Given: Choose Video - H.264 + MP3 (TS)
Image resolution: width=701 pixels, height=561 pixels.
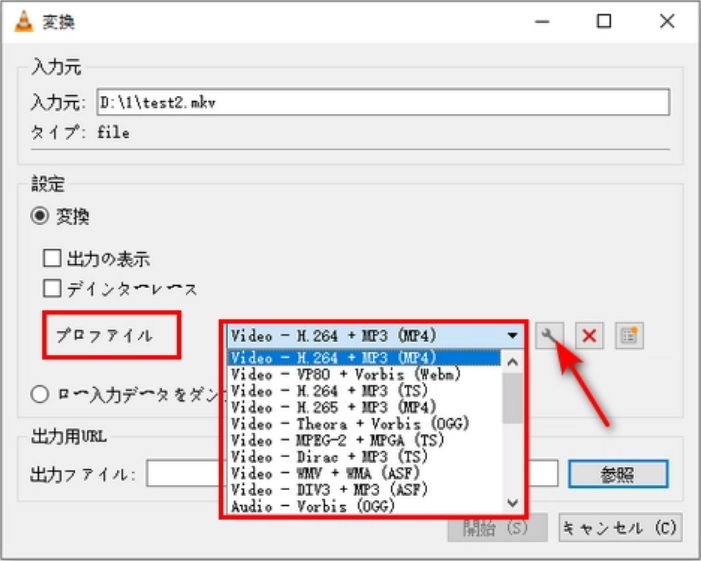Looking at the screenshot, I should 364,391.
